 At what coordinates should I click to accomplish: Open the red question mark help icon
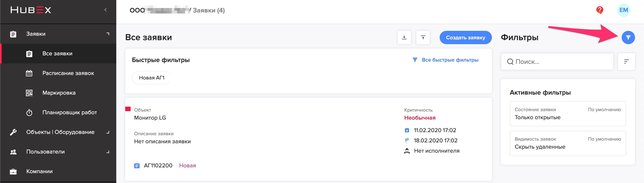point(600,10)
